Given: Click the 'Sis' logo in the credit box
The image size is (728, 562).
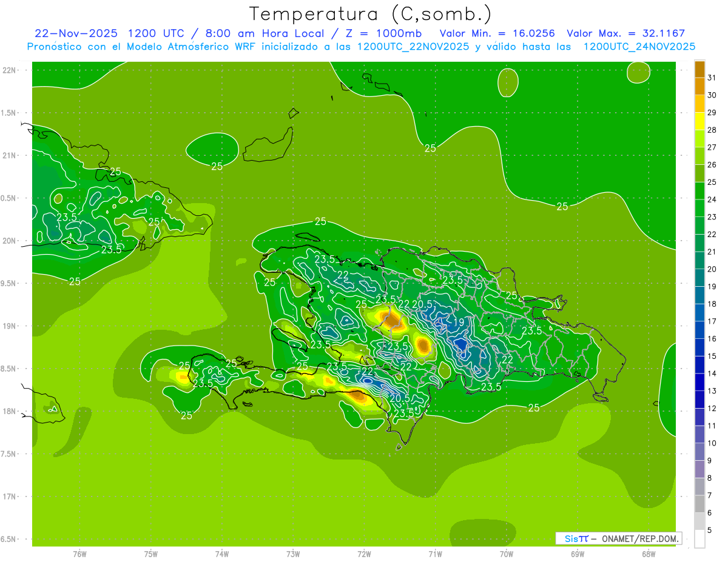Looking at the screenshot, I should (571, 538).
